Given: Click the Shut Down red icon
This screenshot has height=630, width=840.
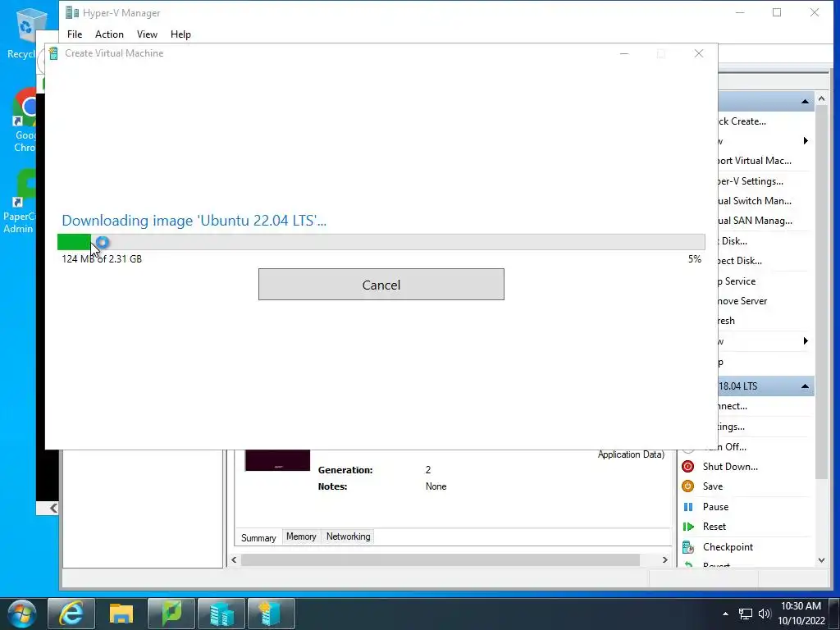Looking at the screenshot, I should [688, 467].
